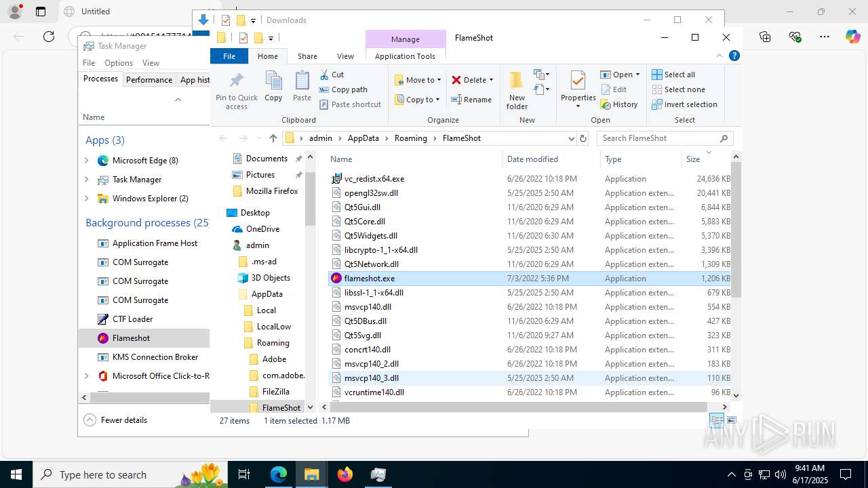
Task: Open Application Tools ribbon tab
Action: click(405, 56)
